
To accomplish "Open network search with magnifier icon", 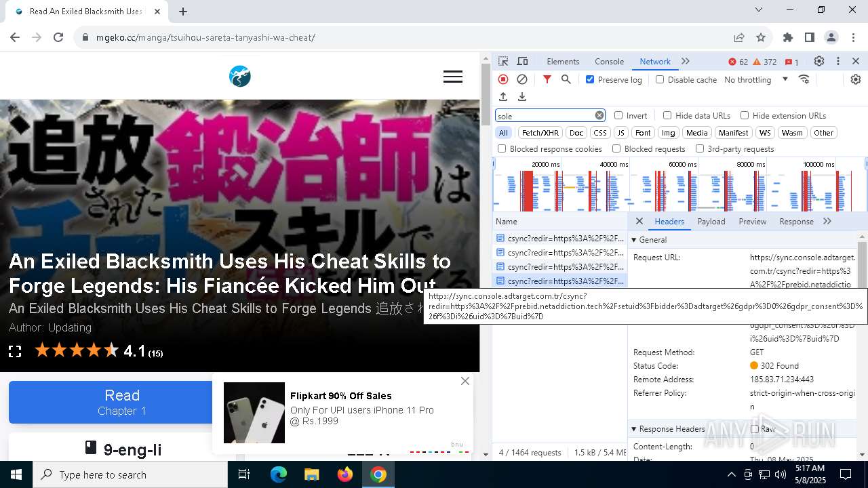I will tap(566, 79).
